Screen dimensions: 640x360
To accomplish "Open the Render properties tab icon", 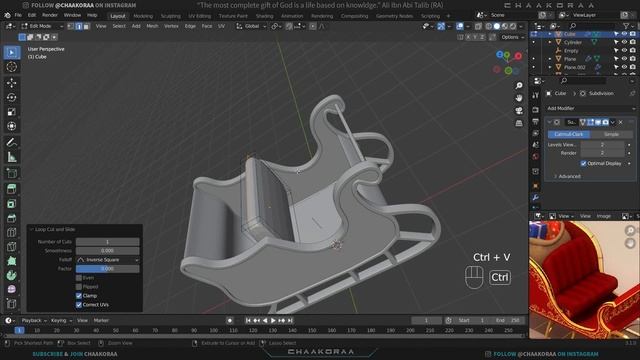I will tap(536, 110).
